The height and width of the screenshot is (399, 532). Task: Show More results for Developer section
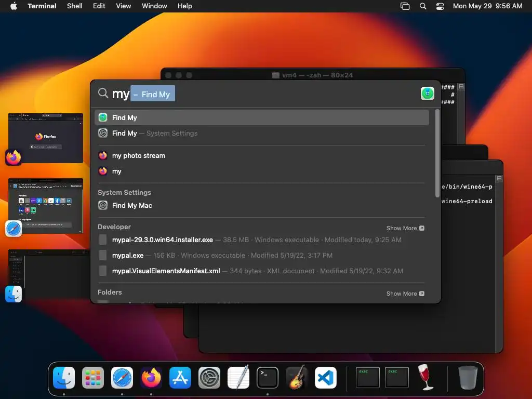405,228
